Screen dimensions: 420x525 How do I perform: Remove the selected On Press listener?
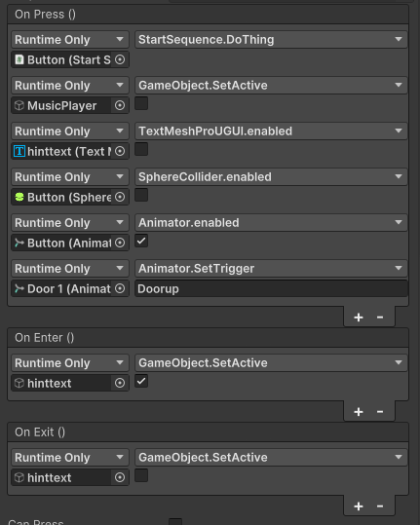[380, 318]
